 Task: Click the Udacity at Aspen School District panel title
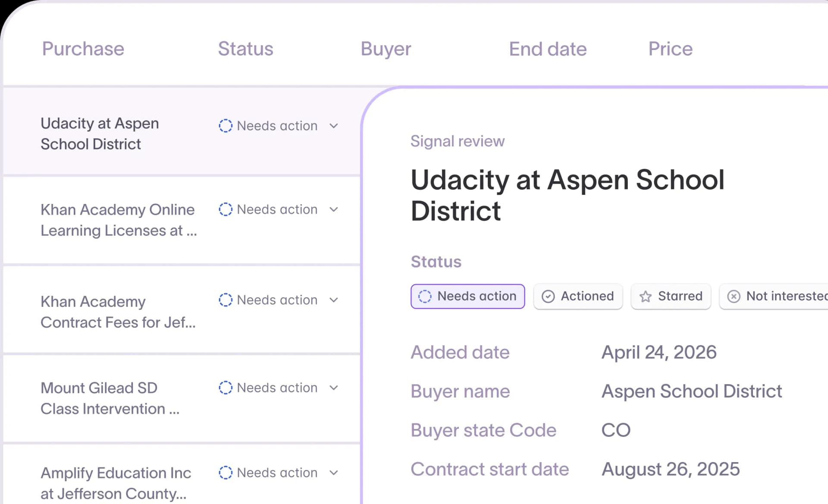point(567,195)
